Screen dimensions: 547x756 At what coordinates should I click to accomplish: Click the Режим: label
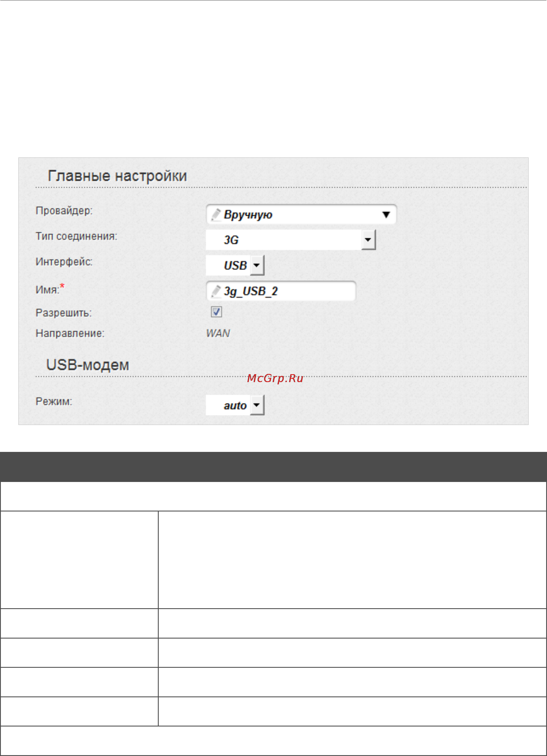(x=54, y=401)
